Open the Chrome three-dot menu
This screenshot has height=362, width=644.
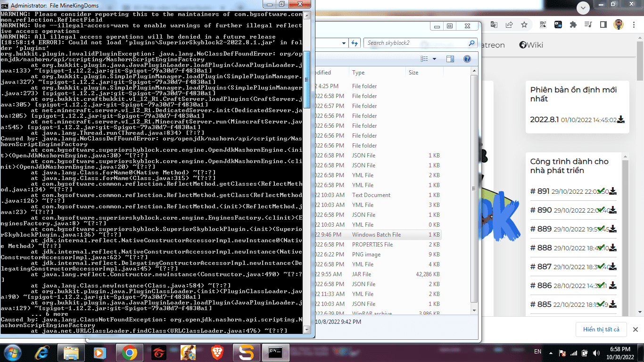[634, 25]
